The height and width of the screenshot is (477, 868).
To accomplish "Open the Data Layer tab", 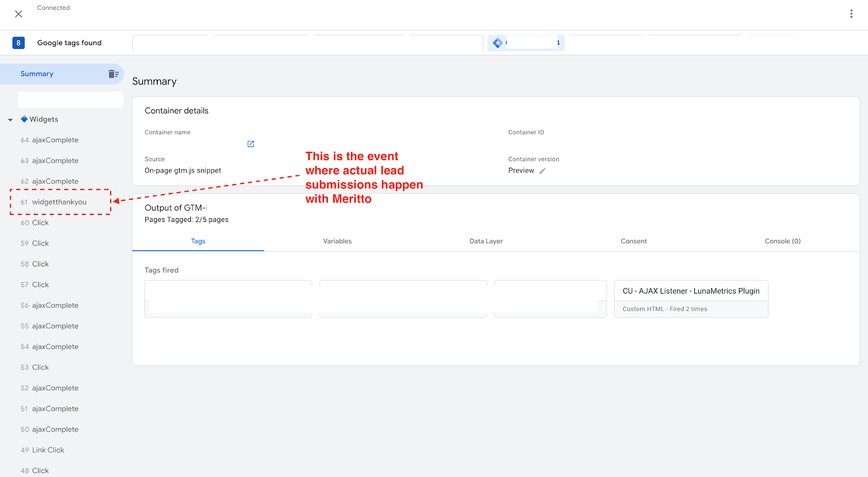I will (x=486, y=241).
